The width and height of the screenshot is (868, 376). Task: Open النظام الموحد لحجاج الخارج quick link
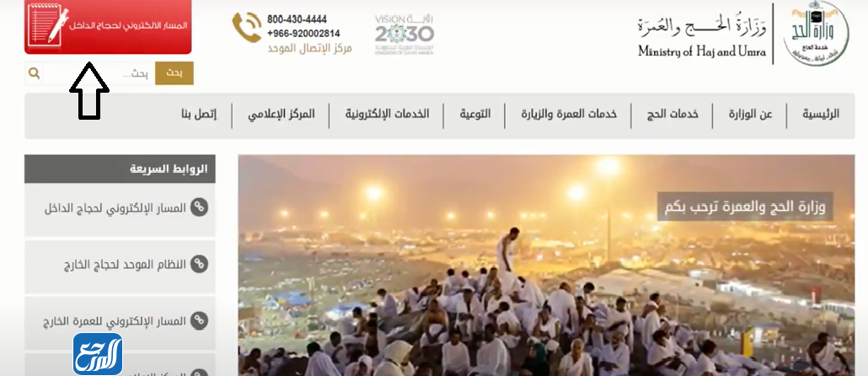(x=121, y=264)
